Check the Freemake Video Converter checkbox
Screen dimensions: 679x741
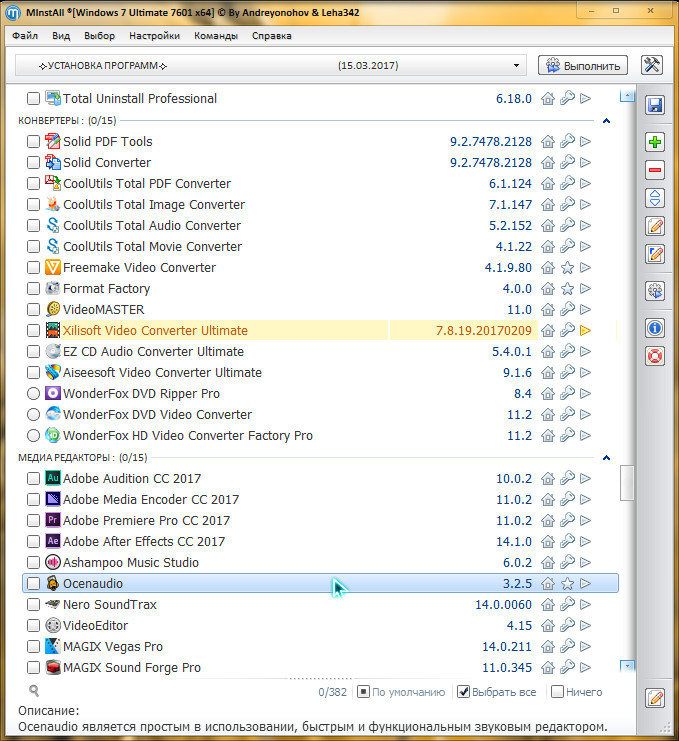click(x=33, y=267)
